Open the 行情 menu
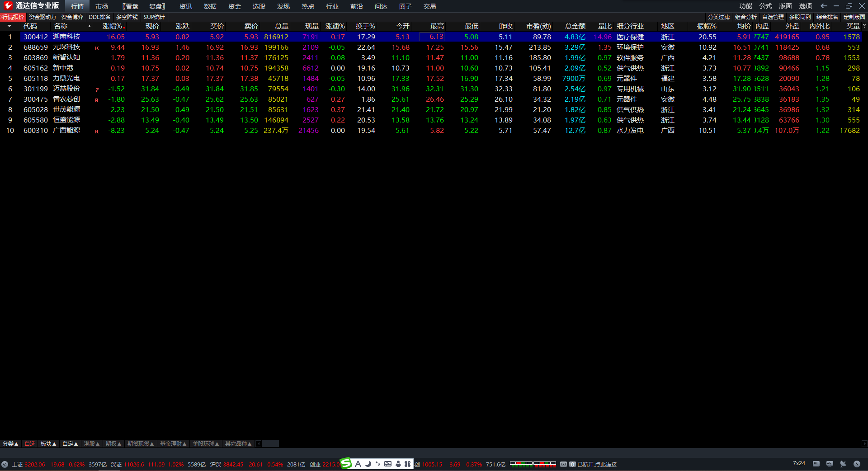 [77, 6]
